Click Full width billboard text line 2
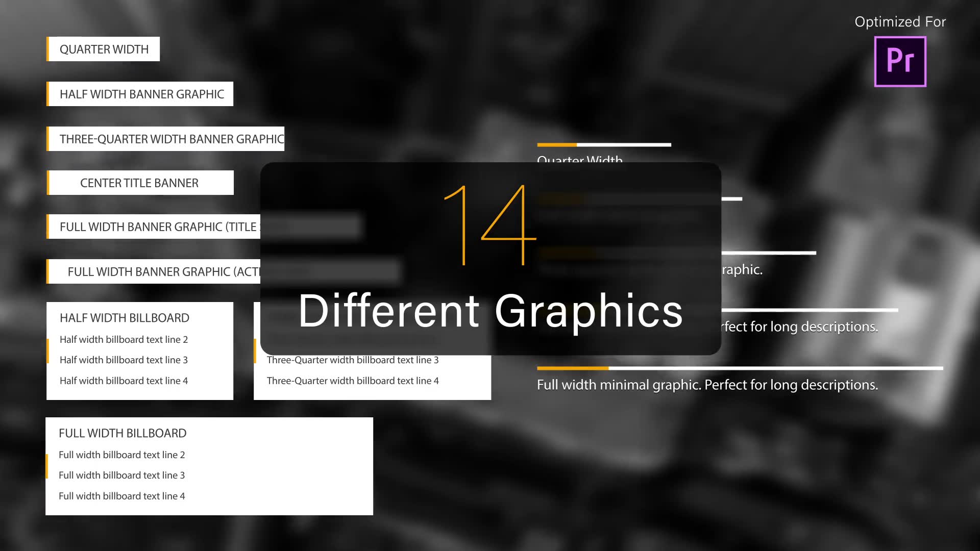Image resolution: width=980 pixels, height=551 pixels. [122, 455]
